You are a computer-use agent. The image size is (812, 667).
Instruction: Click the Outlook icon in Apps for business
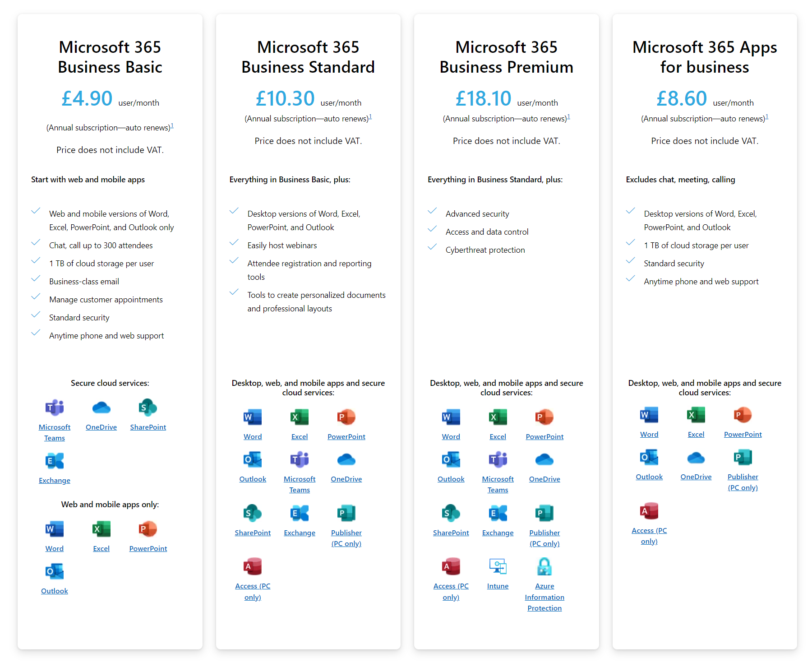pos(649,458)
